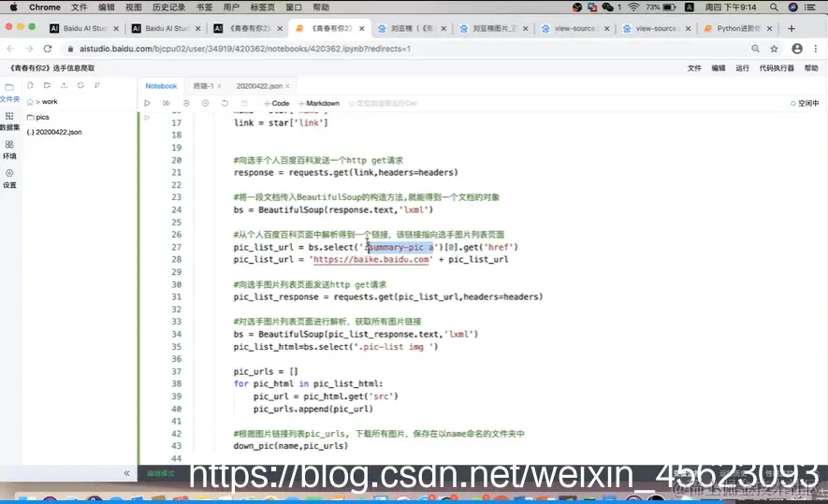Reload the page

coord(48,49)
